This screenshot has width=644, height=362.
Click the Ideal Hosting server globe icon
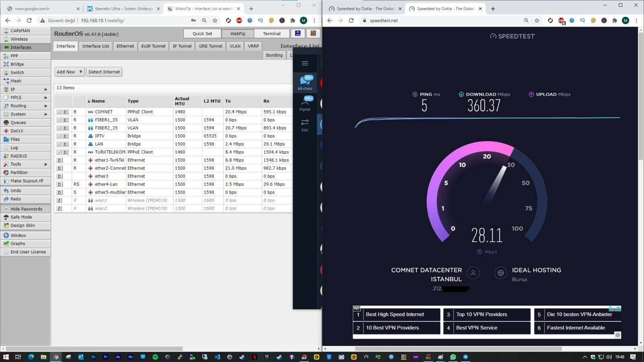[501, 273]
